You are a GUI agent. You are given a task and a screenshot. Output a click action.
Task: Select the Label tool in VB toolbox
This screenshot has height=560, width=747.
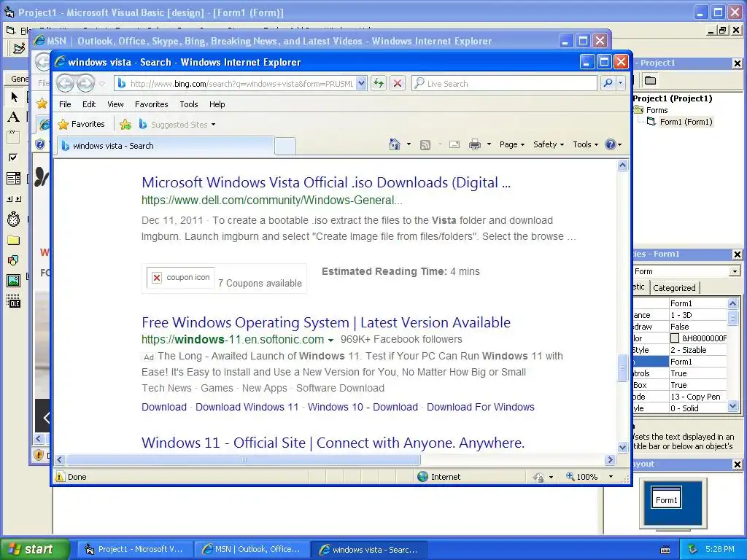(x=14, y=117)
